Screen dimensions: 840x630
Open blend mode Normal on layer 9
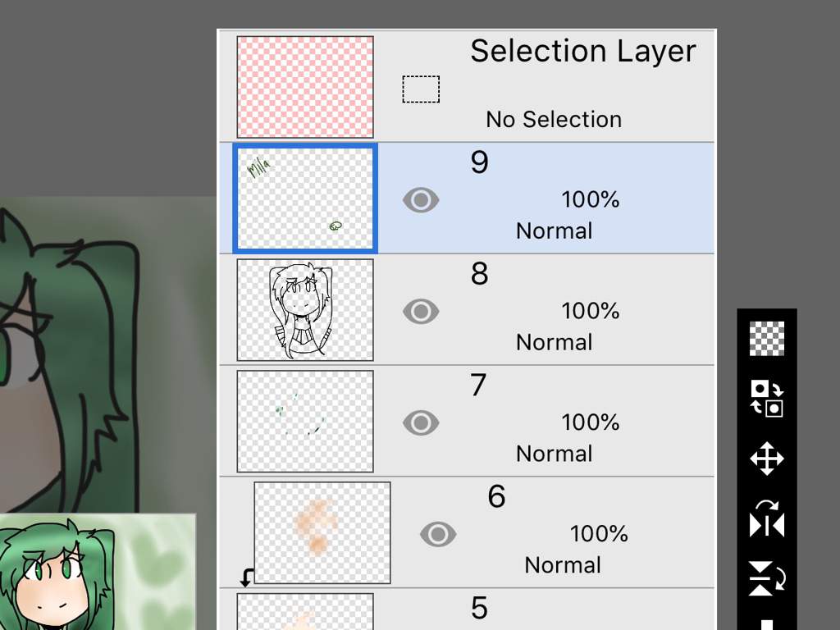(x=554, y=231)
